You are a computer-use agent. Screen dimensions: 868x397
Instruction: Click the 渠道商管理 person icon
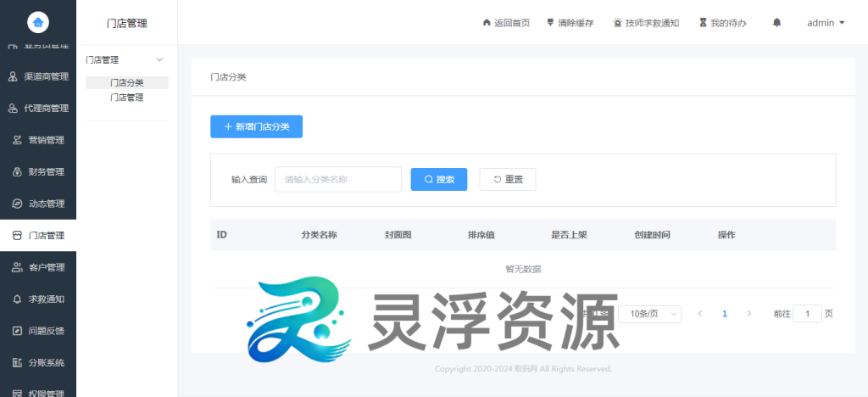tap(13, 76)
